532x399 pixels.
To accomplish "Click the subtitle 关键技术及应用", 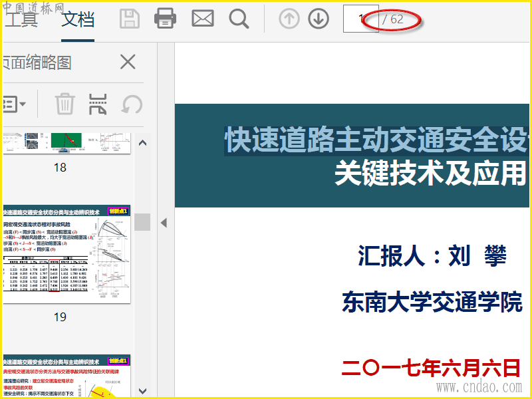I will 431,173.
